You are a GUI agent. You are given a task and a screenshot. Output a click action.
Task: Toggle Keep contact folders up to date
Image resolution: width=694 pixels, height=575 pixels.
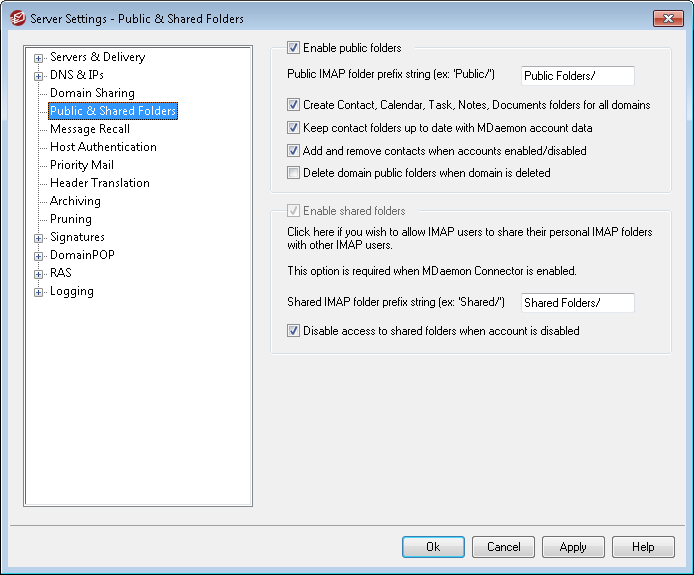coord(293,128)
